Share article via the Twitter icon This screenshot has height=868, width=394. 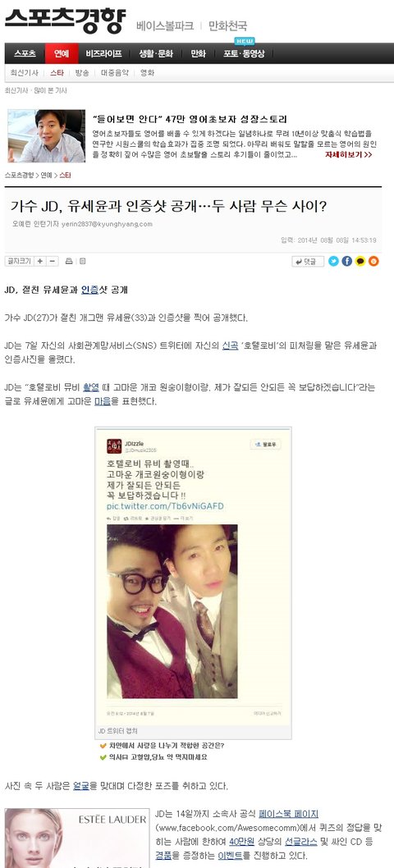point(333,261)
